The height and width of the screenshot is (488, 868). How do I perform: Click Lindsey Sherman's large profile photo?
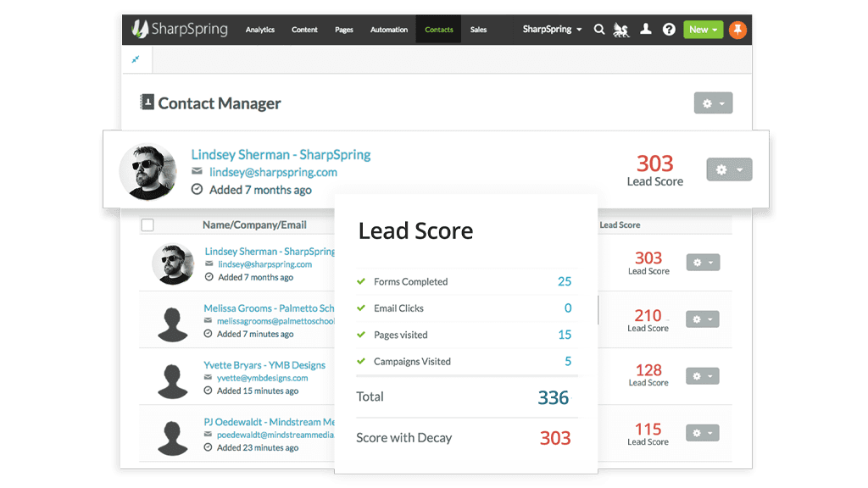coord(147,171)
